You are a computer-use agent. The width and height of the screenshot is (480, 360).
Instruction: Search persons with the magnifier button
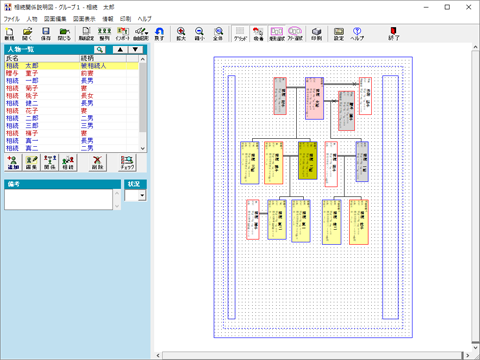click(100, 50)
